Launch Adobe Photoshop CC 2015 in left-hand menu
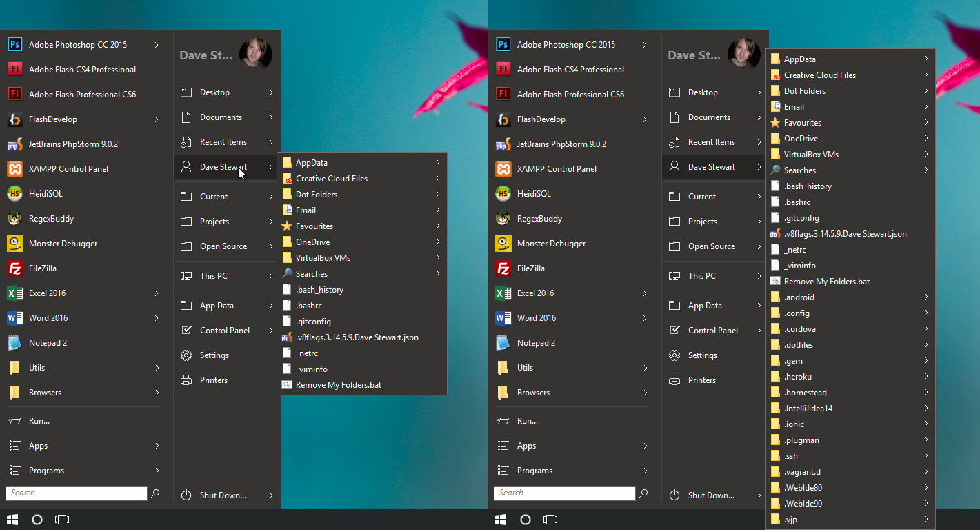The image size is (980, 530). (77, 45)
